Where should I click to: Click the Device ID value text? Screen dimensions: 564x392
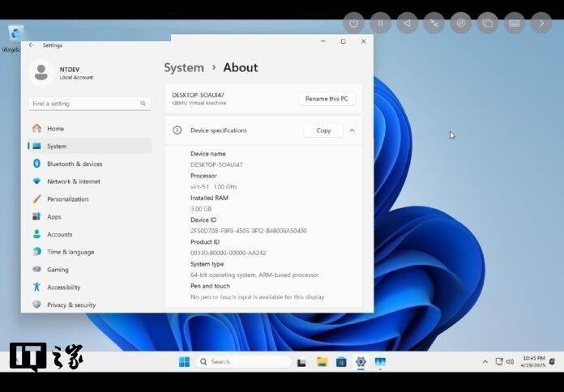[249, 231]
